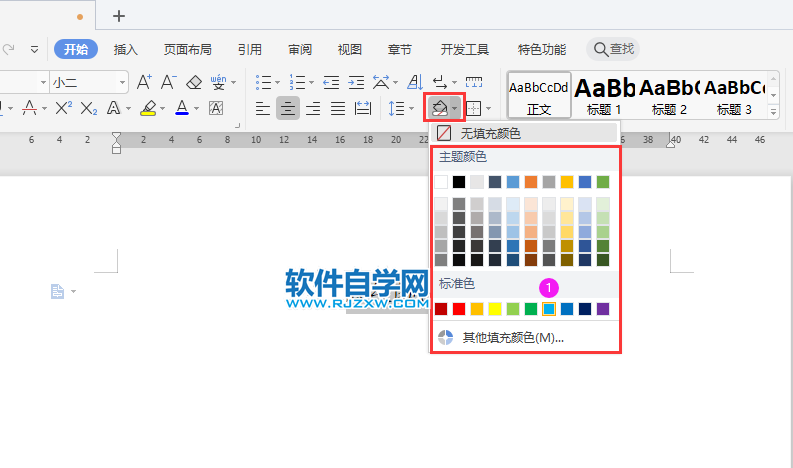The width and height of the screenshot is (793, 468).
Task: Show paragraph marks icon
Action: pyautogui.click(x=440, y=82)
